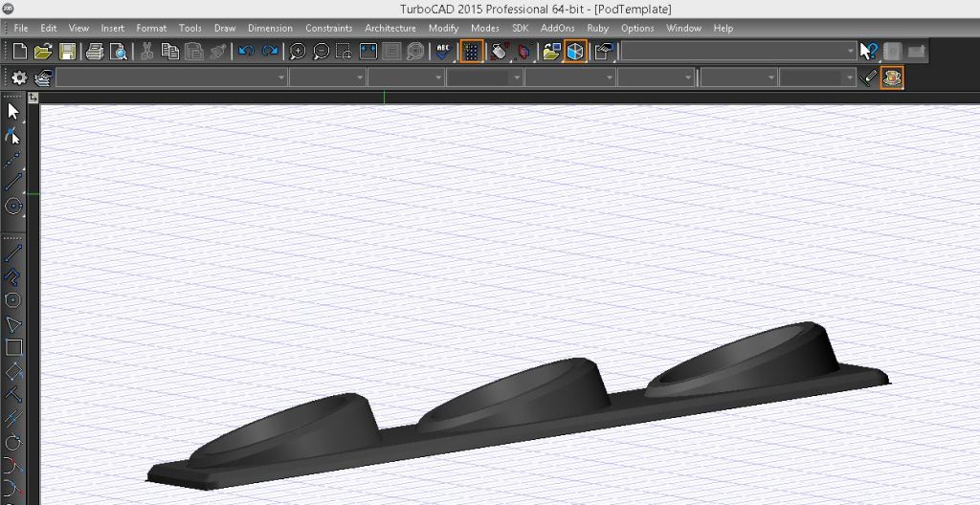Viewport: 980px width, 505px height.
Task: Toggle the grid display button
Action: click(x=472, y=52)
